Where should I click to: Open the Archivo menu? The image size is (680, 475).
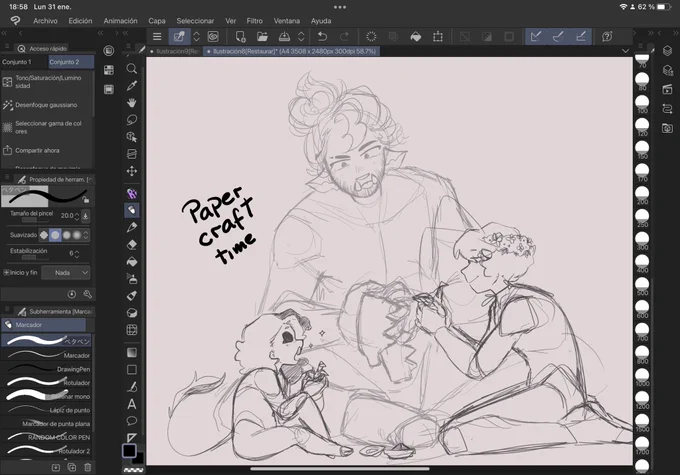tap(46, 21)
